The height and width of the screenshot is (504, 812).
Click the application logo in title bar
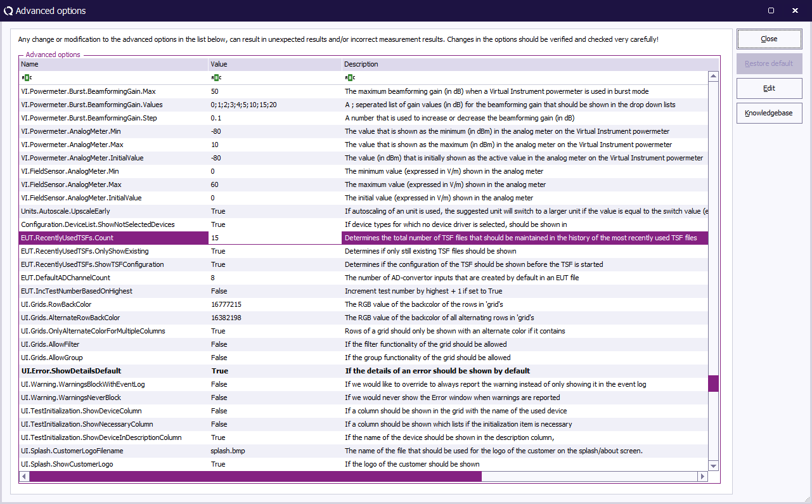click(x=8, y=11)
